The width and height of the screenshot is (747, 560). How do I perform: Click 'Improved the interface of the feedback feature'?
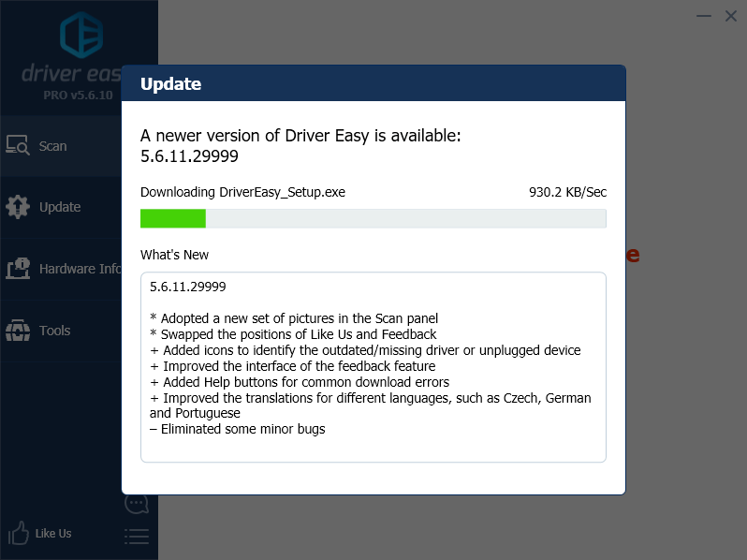pyautogui.click(x=292, y=366)
